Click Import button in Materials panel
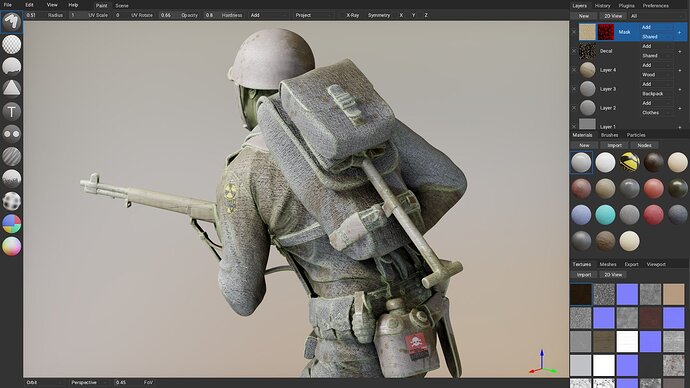690x388 pixels. coord(614,145)
